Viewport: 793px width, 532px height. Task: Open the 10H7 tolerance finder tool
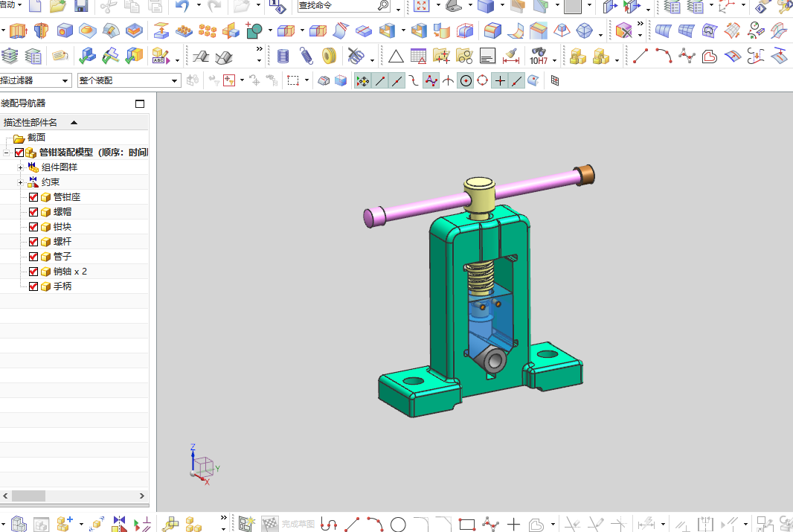pos(539,56)
